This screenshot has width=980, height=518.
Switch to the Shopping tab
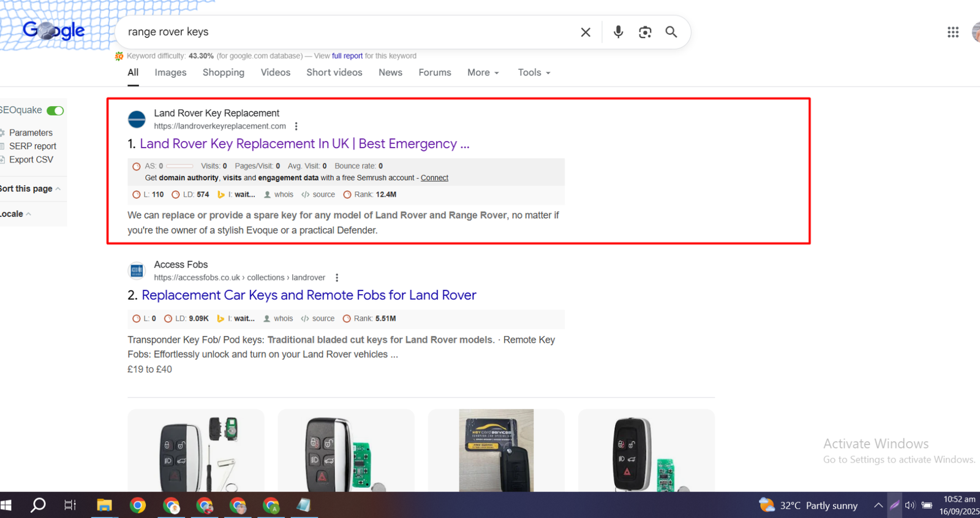[223, 72]
